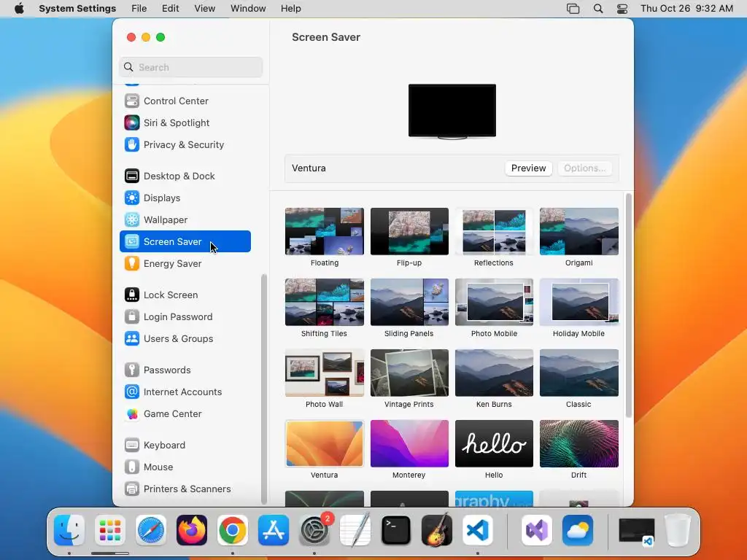Pick the Ken Burns screen saver

tap(494, 373)
